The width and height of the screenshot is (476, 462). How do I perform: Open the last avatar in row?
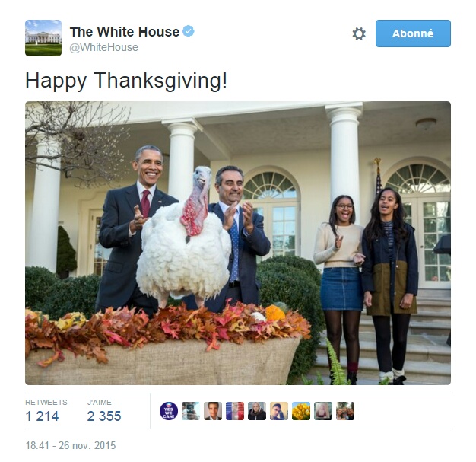click(345, 411)
